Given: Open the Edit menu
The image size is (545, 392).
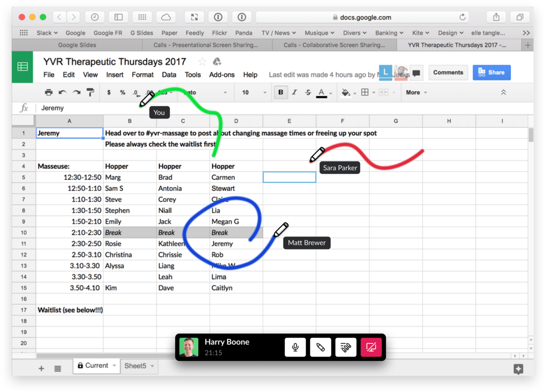Looking at the screenshot, I should (69, 75).
